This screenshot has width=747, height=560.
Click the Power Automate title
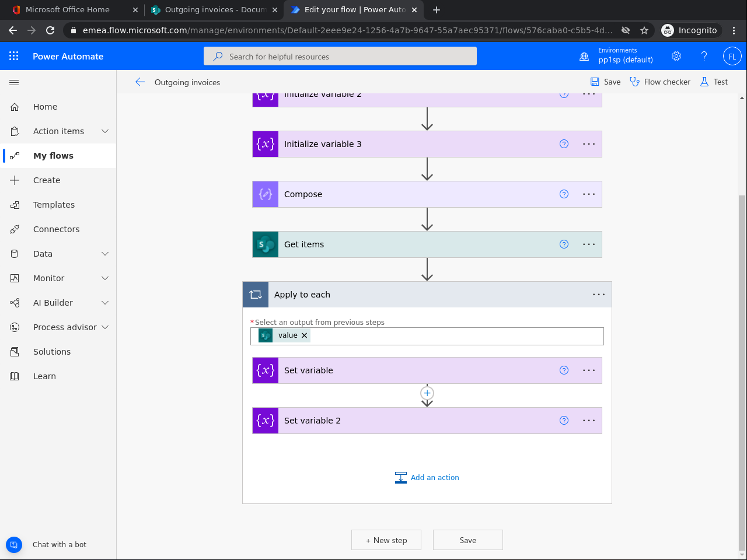pos(68,57)
